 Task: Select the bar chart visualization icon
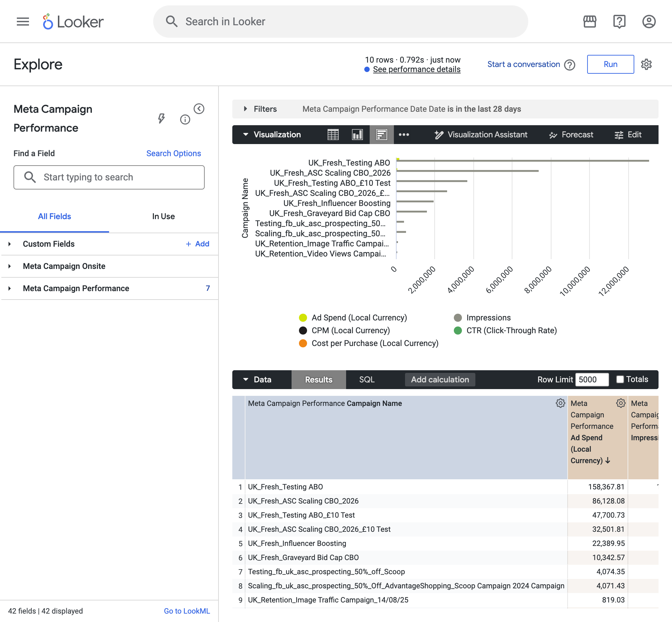point(381,135)
